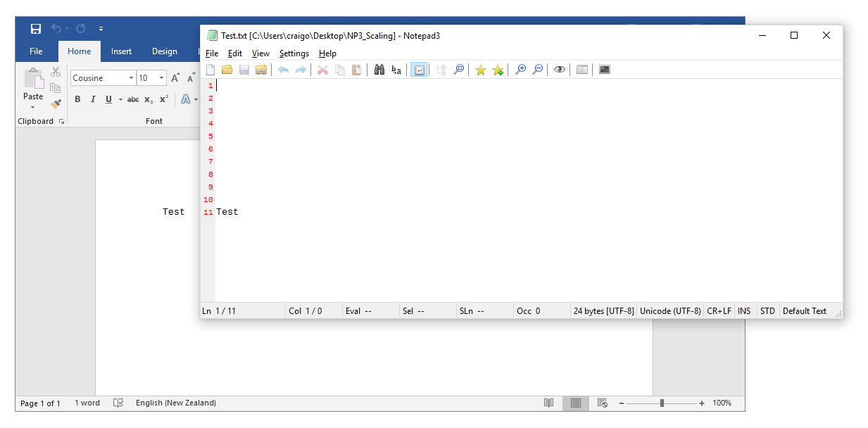
Task: Click the Unicode (UTF-8) encoding status field
Action: coord(670,311)
